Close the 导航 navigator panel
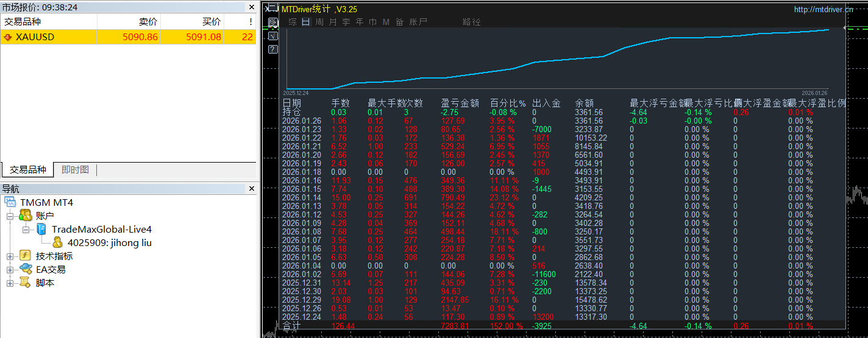 pyautogui.click(x=252, y=189)
